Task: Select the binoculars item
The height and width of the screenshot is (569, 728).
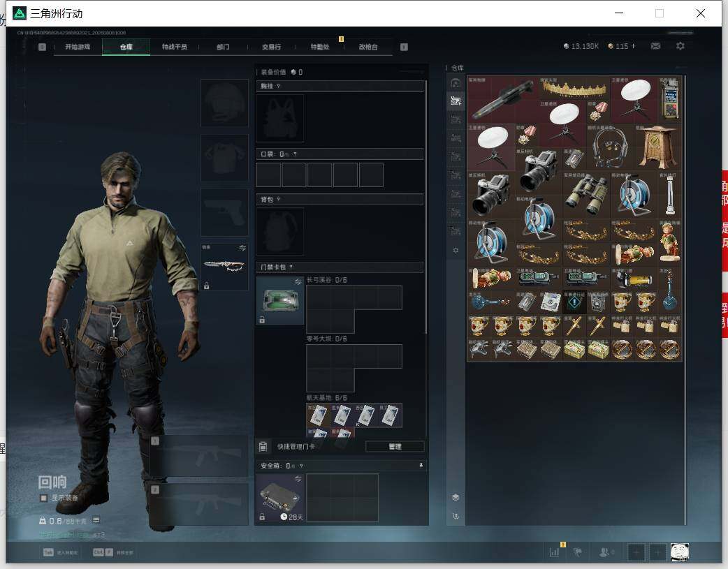Action: pos(586,195)
